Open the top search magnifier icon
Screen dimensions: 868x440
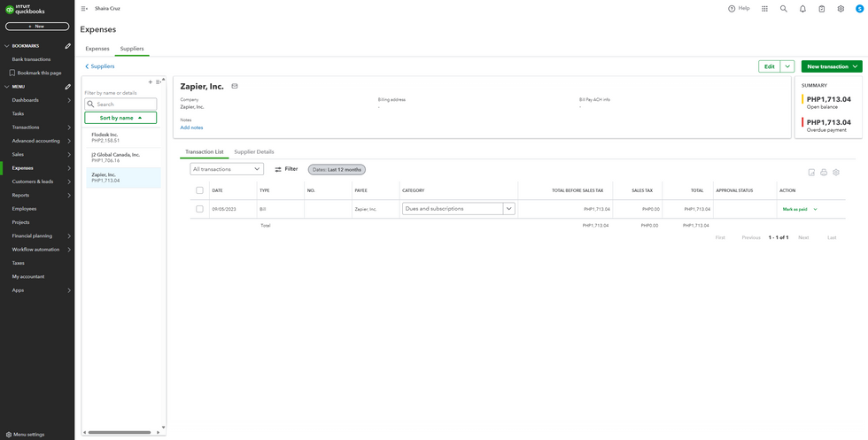coord(783,9)
